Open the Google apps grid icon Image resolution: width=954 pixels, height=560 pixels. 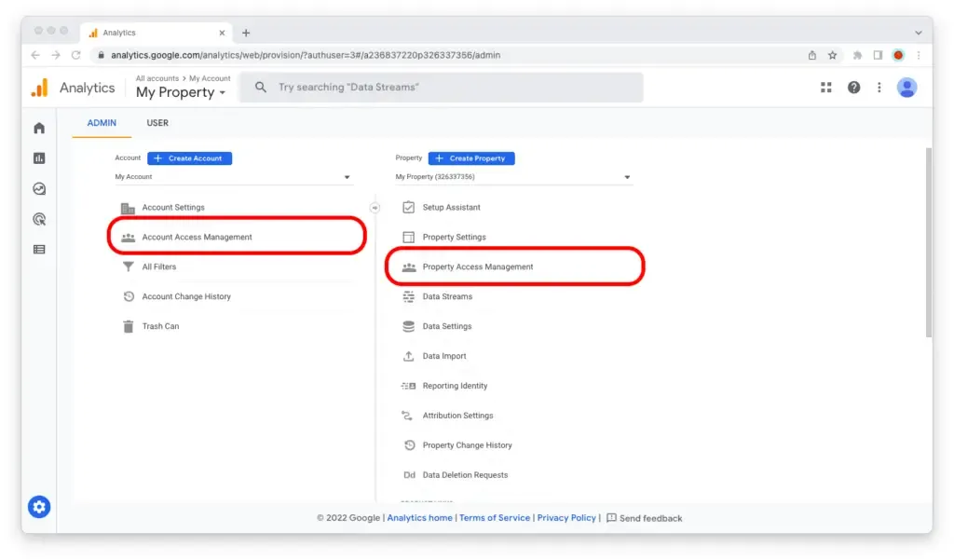tap(825, 88)
